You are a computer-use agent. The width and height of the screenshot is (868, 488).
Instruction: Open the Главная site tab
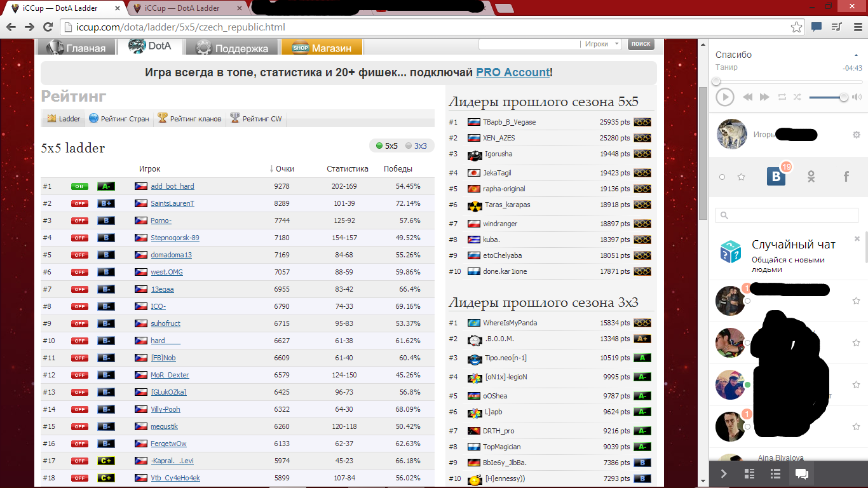point(76,48)
